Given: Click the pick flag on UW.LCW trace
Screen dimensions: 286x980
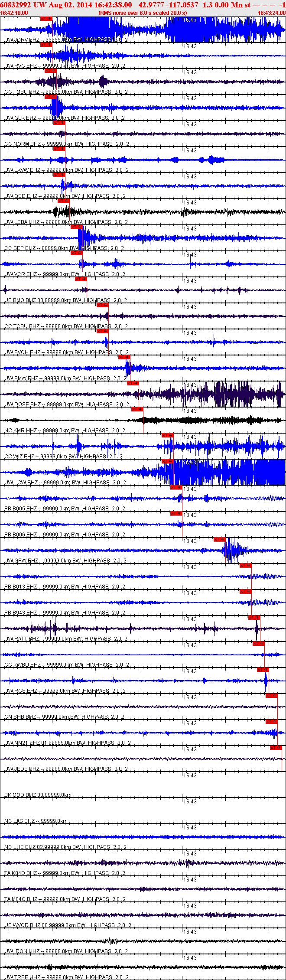Looking at the screenshot, I should click(x=167, y=461).
